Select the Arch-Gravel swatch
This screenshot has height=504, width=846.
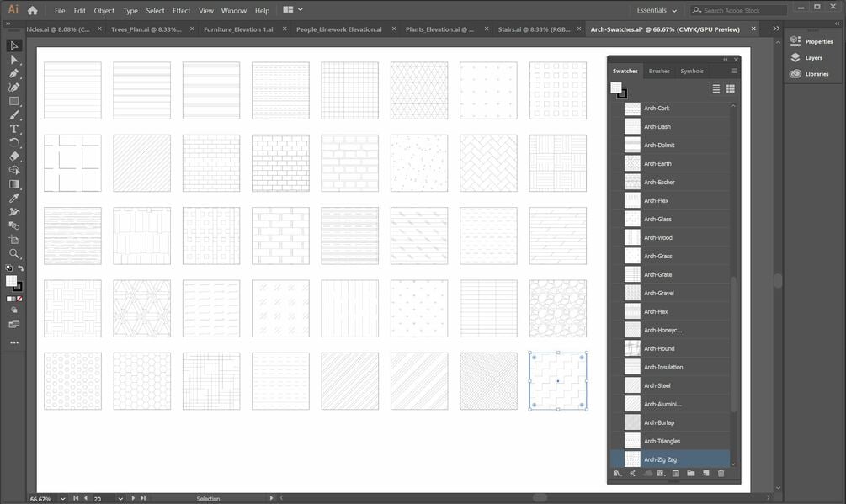pos(671,293)
